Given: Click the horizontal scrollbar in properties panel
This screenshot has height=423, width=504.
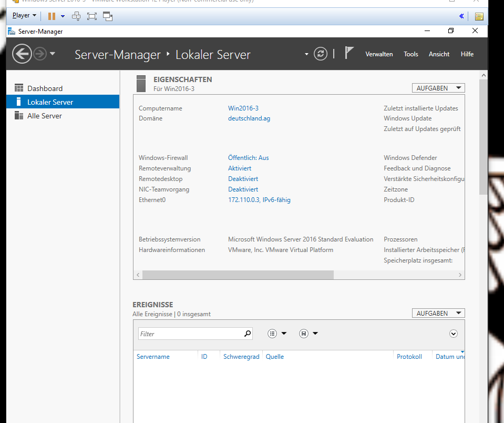Looking at the screenshot, I should 238,275.
